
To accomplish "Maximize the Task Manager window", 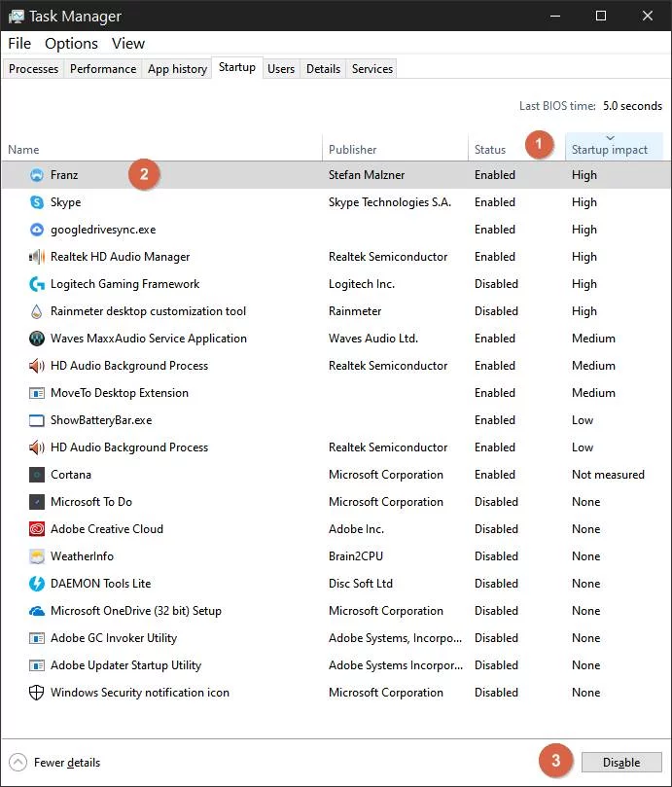I will pos(601,17).
